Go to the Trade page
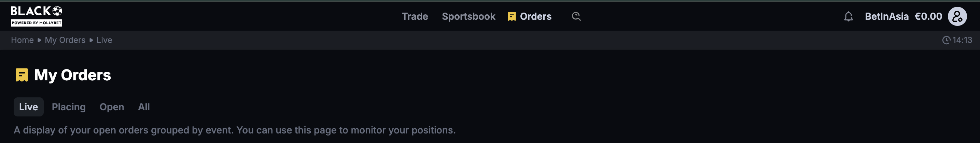 point(415,16)
